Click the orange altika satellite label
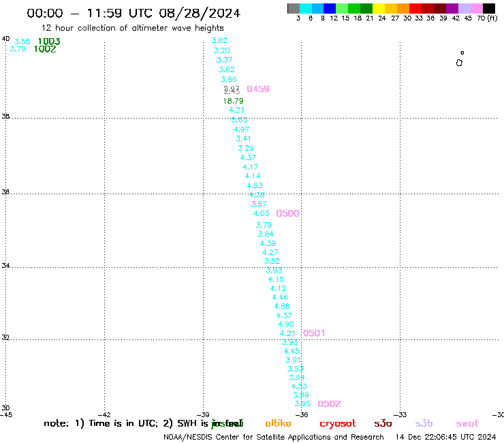 tap(278, 423)
